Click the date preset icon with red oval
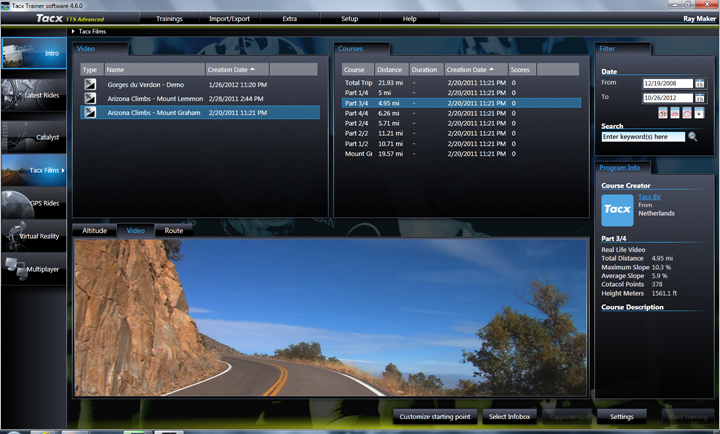The image size is (720, 434). pyautogui.click(x=686, y=113)
